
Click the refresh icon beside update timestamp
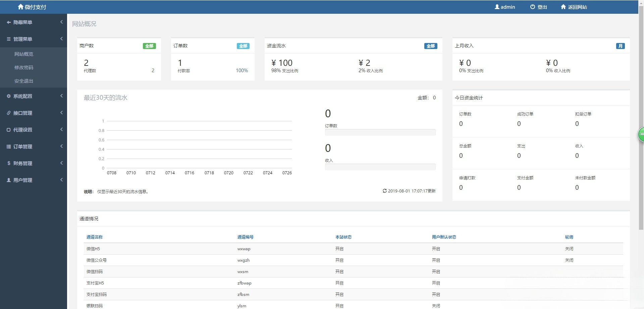point(384,191)
